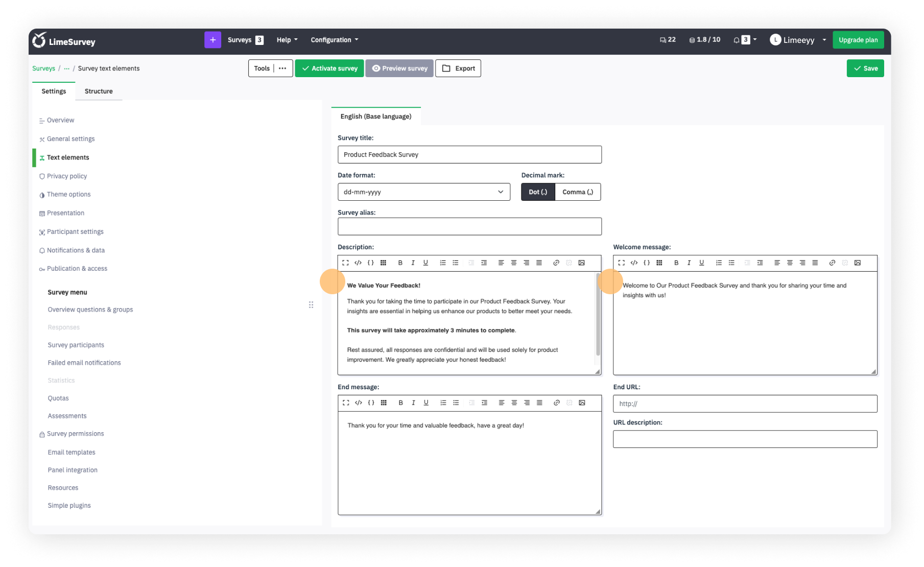Click the Activate survey button
Screen dimensions: 924x567
[x=329, y=68]
